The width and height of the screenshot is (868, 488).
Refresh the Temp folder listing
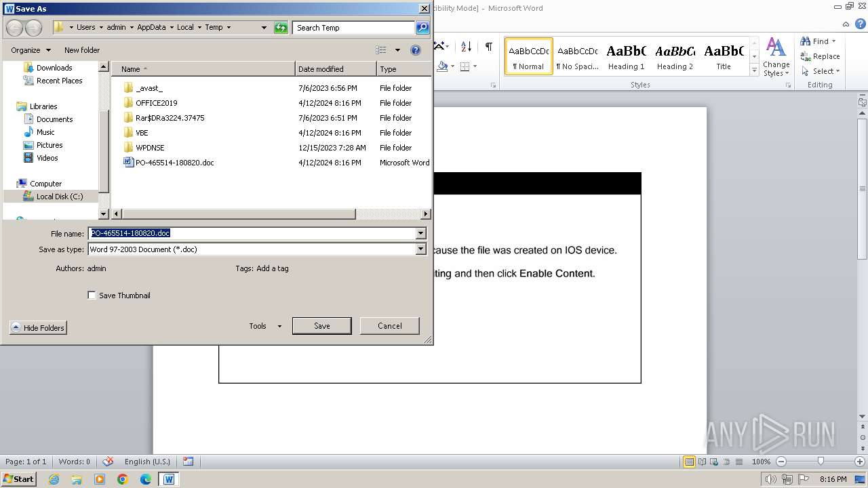(x=281, y=28)
